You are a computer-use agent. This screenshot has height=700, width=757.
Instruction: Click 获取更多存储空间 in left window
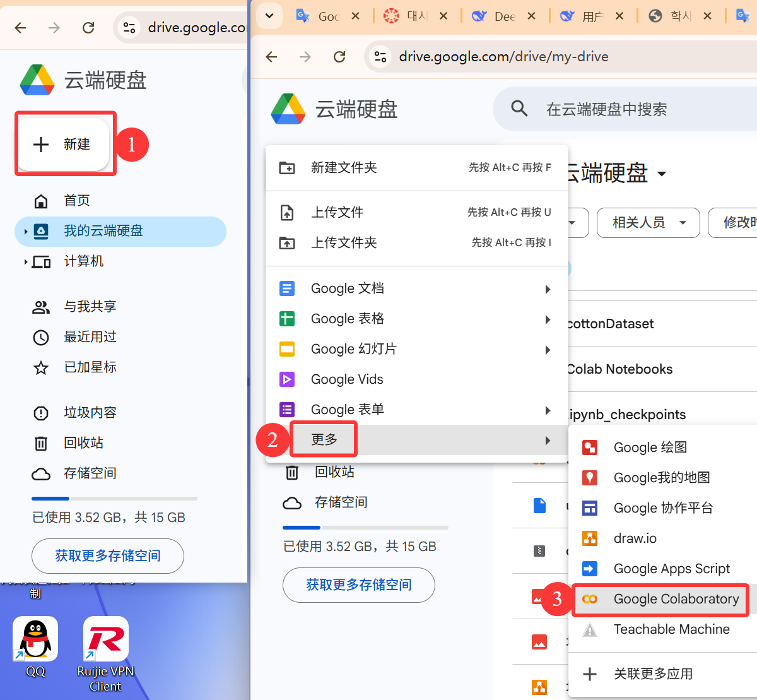coord(108,556)
